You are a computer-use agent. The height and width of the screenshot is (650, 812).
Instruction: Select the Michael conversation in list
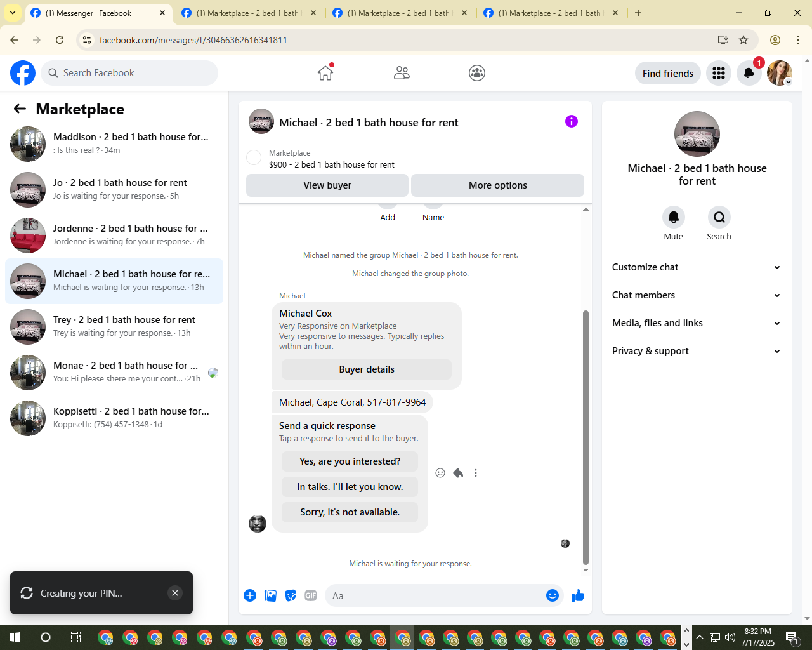tap(114, 281)
